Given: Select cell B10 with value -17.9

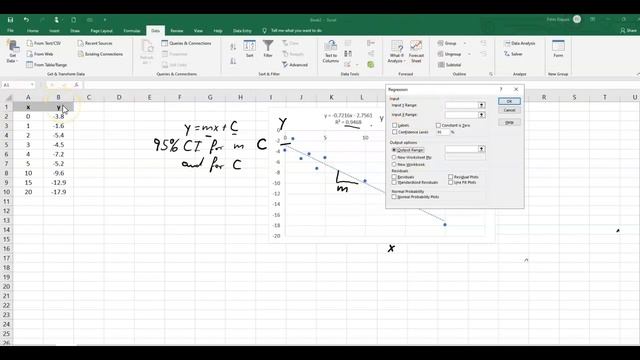Looking at the screenshot, I should [58, 192].
